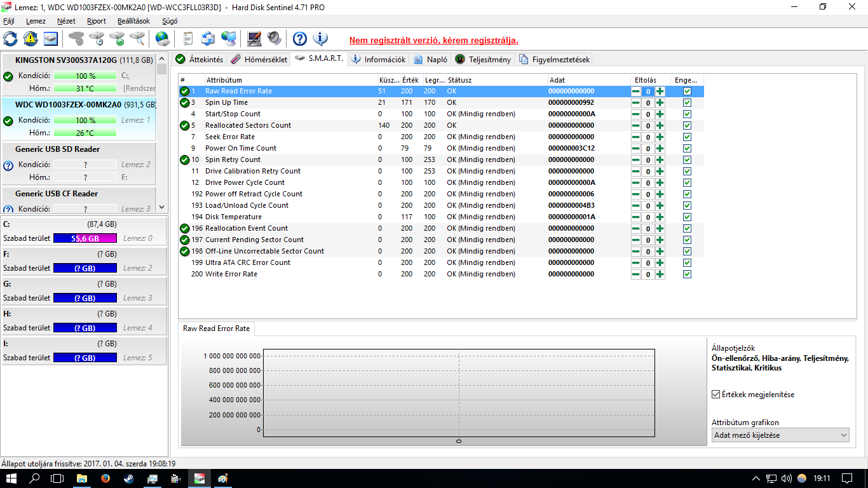Uncheck the Értékek megjelenítése checkbox
Image resolution: width=868 pixels, height=488 pixels.
coord(716,395)
